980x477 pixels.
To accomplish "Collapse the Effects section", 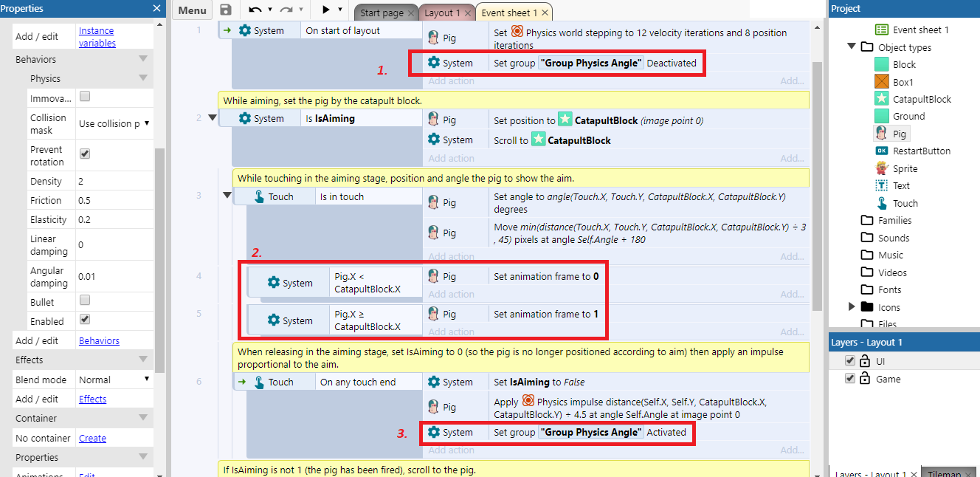I will (x=143, y=360).
